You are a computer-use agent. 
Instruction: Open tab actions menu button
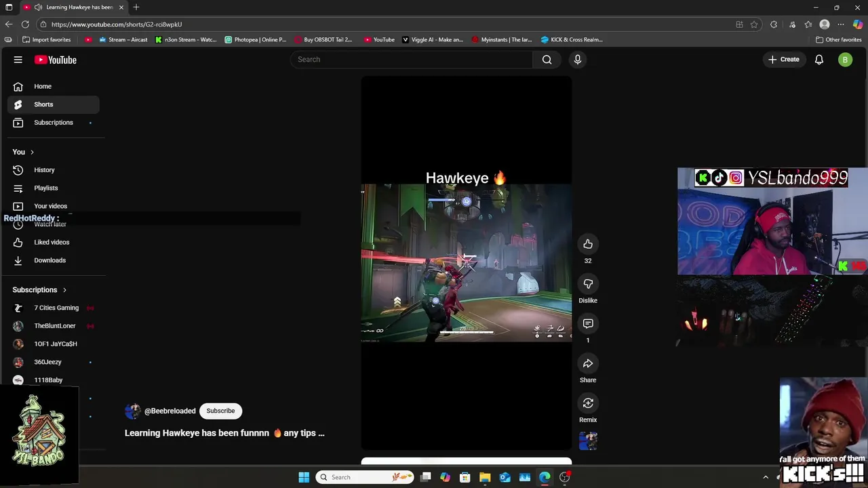(8, 7)
